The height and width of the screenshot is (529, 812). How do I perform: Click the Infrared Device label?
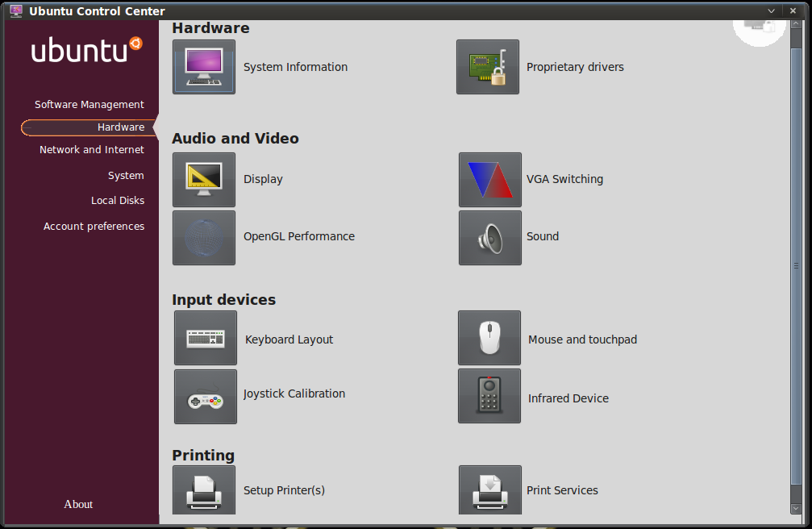(x=568, y=398)
